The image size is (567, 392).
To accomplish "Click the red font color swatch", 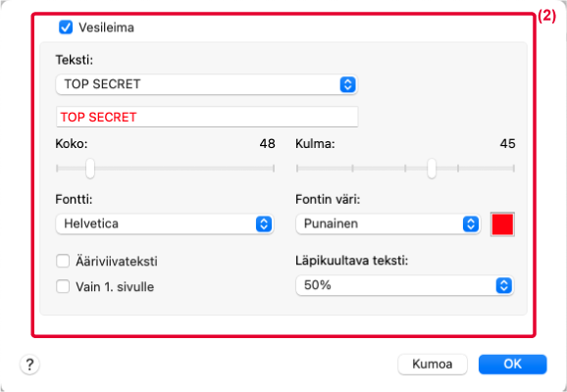I will click(502, 224).
